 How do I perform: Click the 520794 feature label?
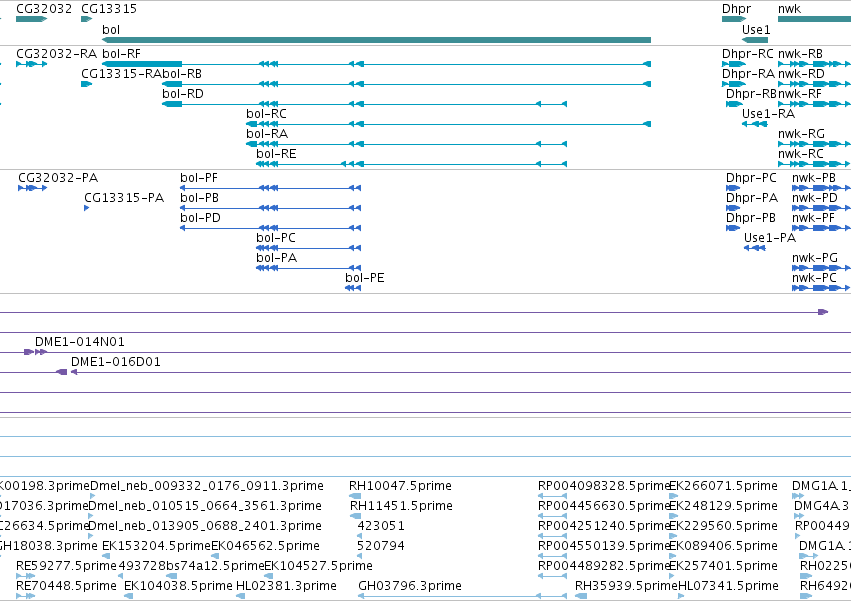381,546
